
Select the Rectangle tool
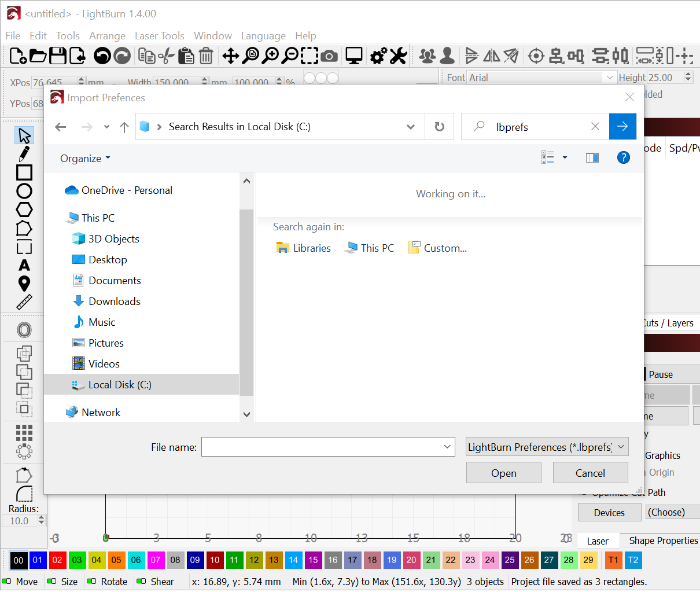[24, 172]
